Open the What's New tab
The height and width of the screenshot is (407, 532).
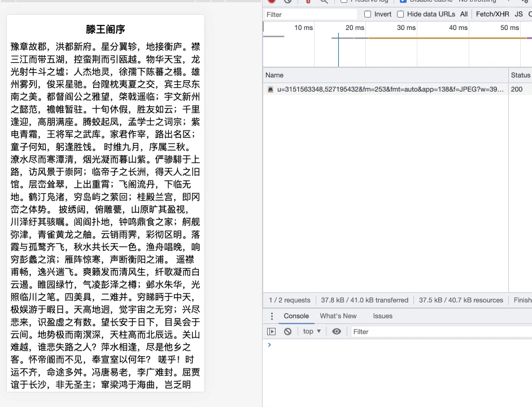click(338, 316)
